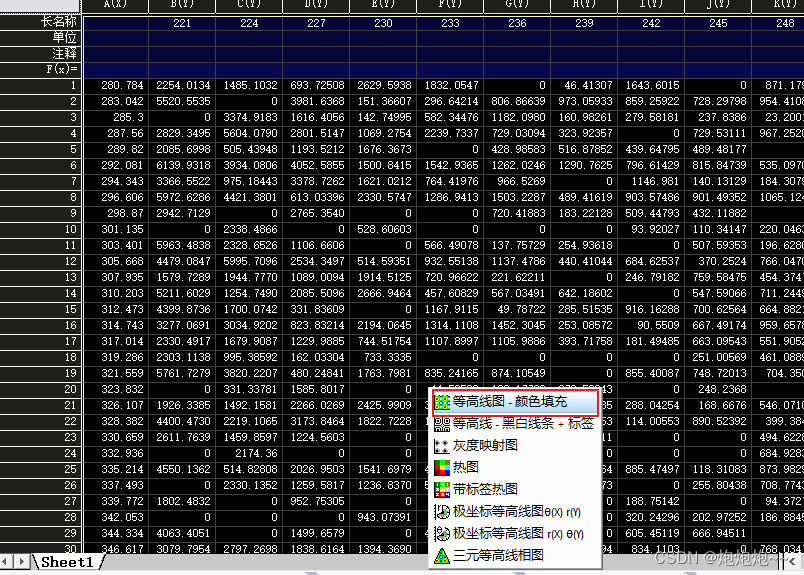Click cell with value 280.784
The image size is (804, 575).
click(115, 86)
